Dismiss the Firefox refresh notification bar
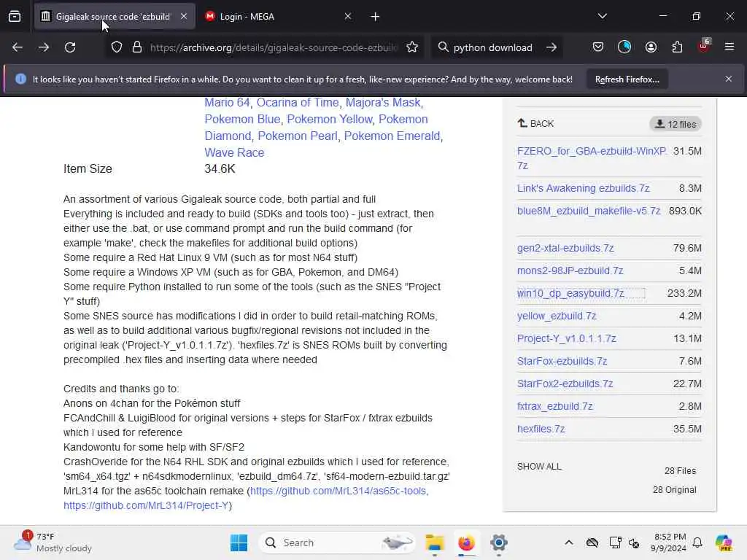The width and height of the screenshot is (747, 560). click(729, 79)
